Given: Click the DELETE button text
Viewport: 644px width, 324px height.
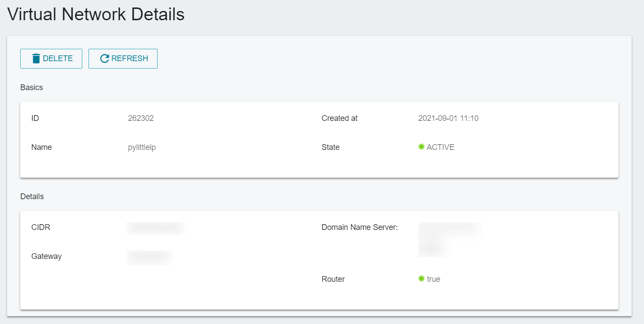Looking at the screenshot, I should click(x=58, y=58).
